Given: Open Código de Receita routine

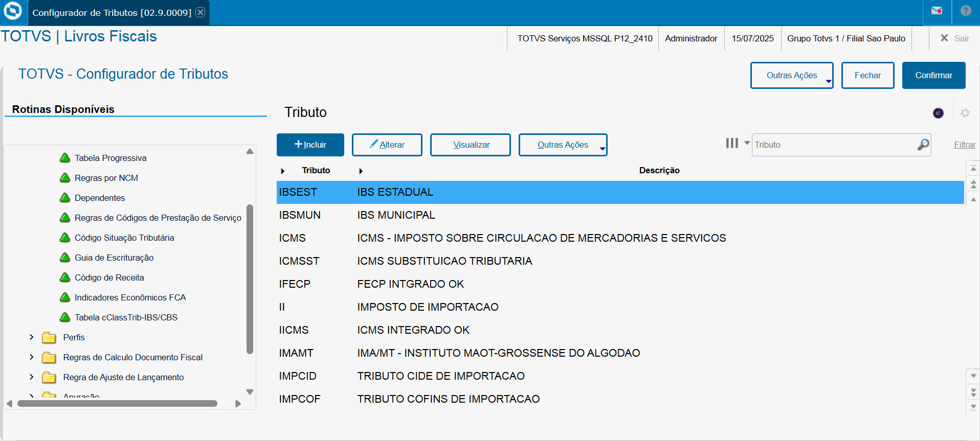Looking at the screenshot, I should pyautogui.click(x=109, y=277).
